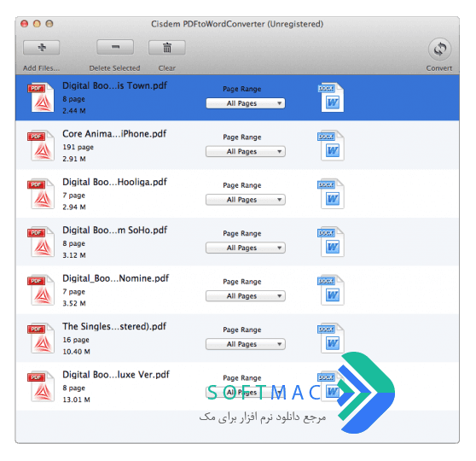
Task: Open Page Range dropdown for Digital_Boo...Nomine.pdf
Action: coord(246,296)
